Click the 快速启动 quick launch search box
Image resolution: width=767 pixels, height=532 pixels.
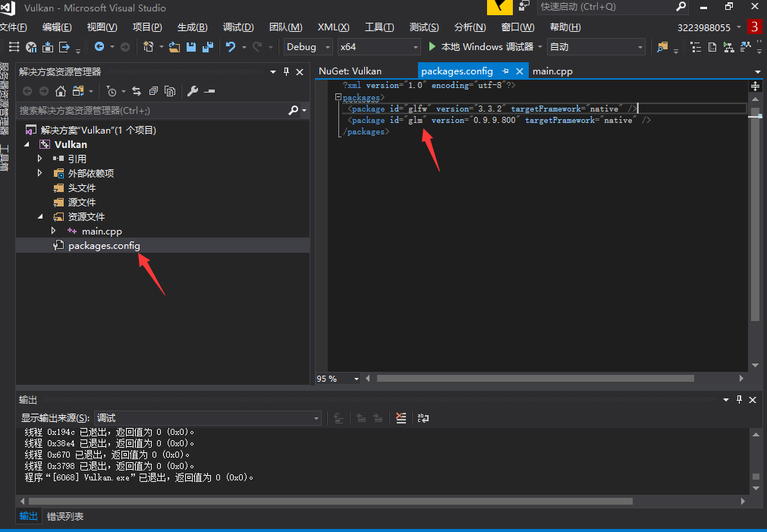click(x=607, y=7)
